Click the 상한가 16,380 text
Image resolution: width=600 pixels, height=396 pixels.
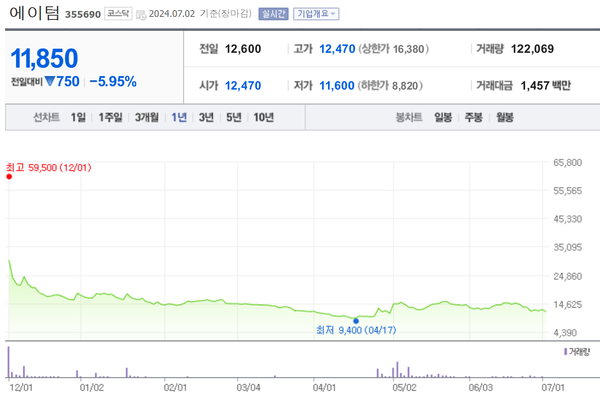tap(393, 49)
